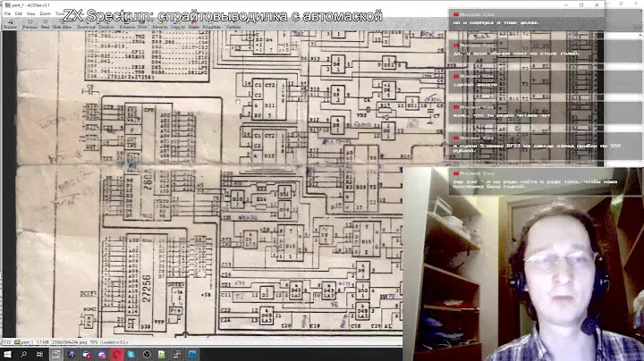Open the Edit menu
This screenshot has height=361, width=644.
pos(19,14)
